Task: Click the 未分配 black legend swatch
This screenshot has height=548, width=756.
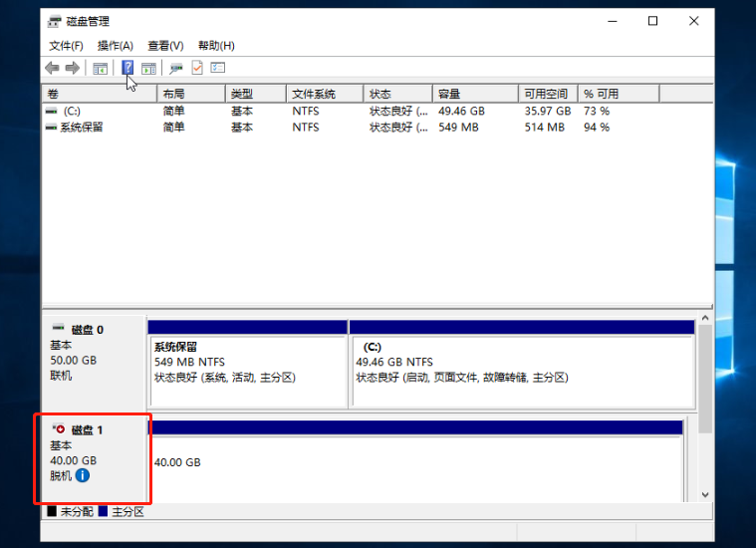Action: pos(52,511)
